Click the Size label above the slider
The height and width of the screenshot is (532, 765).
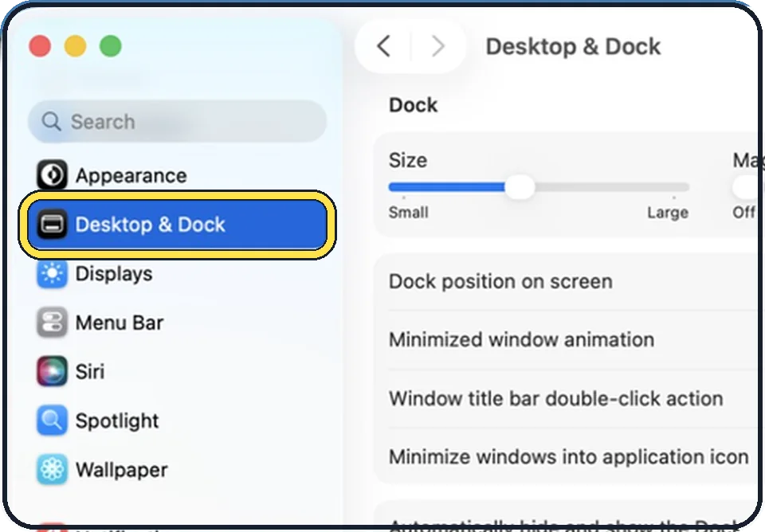click(408, 160)
